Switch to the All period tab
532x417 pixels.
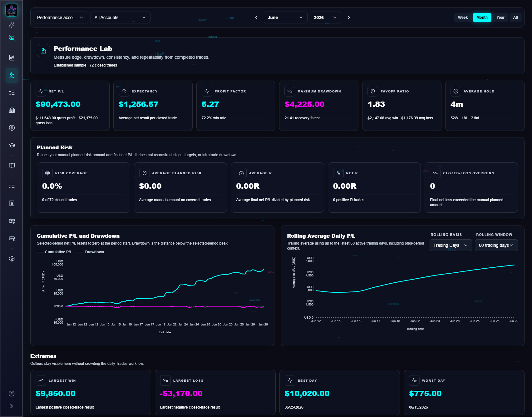(515, 17)
